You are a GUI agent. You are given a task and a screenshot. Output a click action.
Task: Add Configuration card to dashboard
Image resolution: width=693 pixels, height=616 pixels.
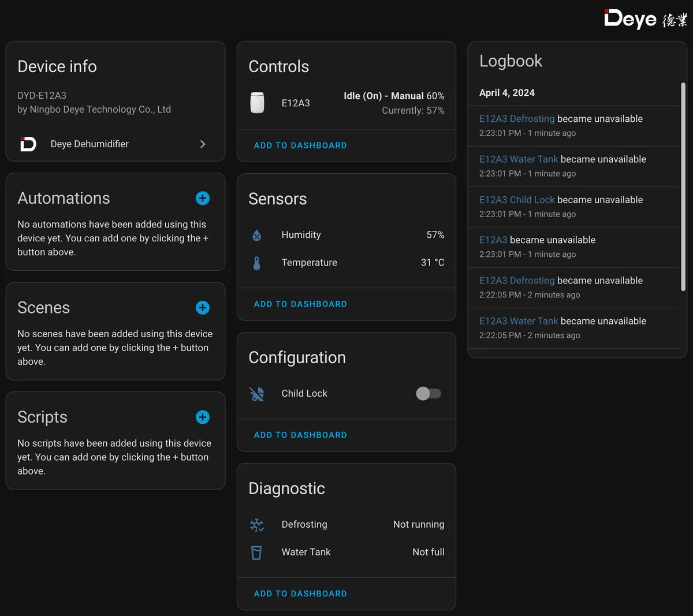pos(300,435)
